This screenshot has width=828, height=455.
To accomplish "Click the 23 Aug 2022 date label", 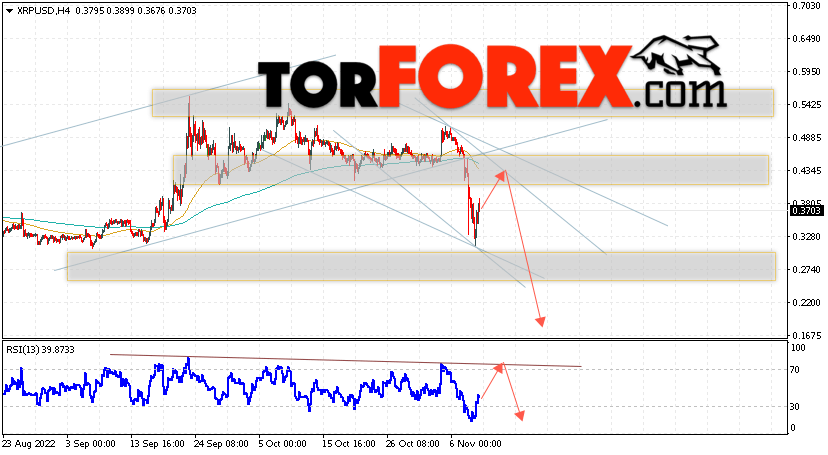I will point(29,443).
